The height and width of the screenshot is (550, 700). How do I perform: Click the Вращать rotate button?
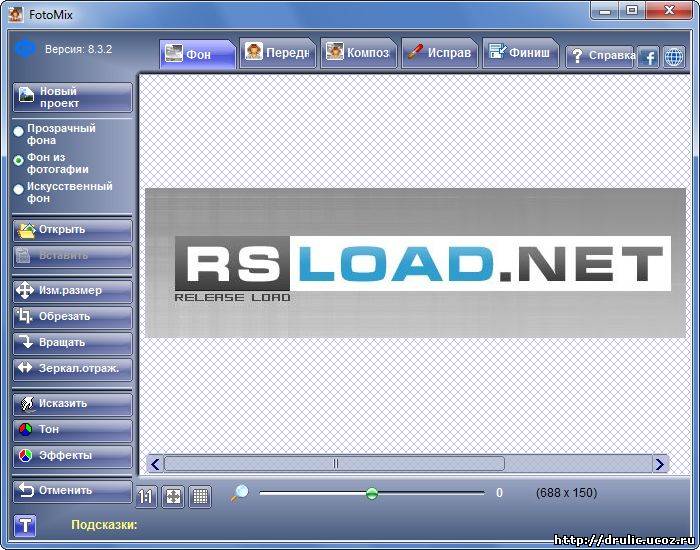click(73, 343)
